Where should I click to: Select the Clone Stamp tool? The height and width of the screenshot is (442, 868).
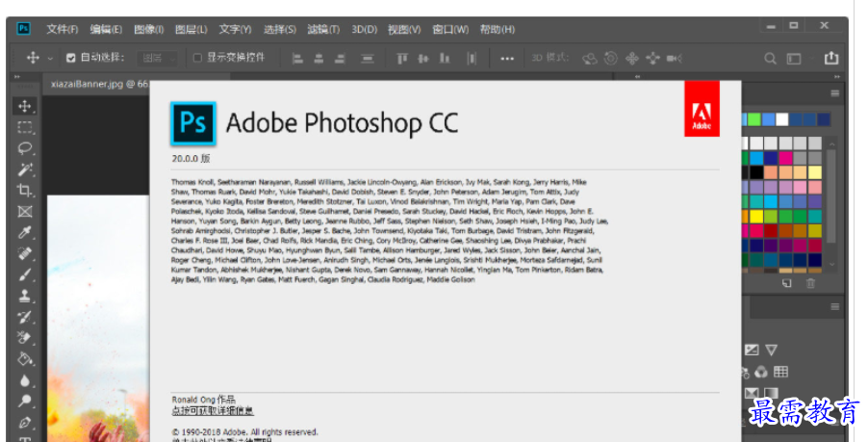pos(25,296)
